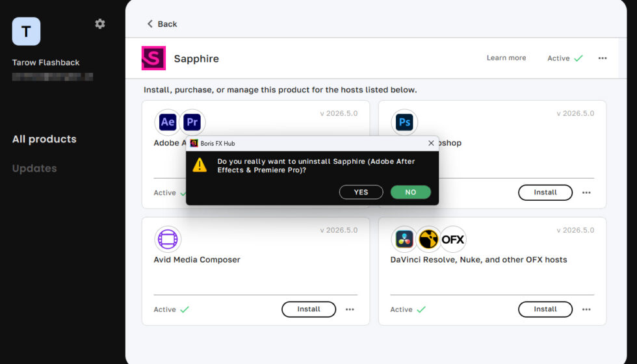Click version v 2026.5.0 on Photoshop card

[575, 113]
